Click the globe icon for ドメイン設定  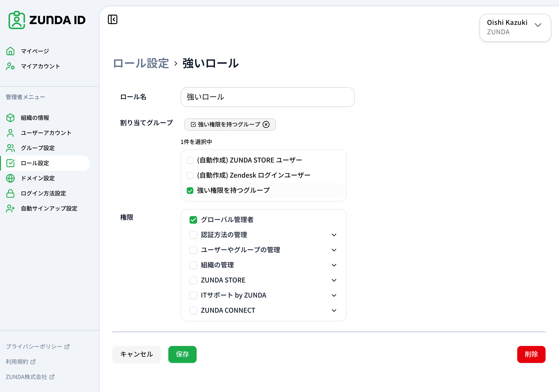(10, 178)
